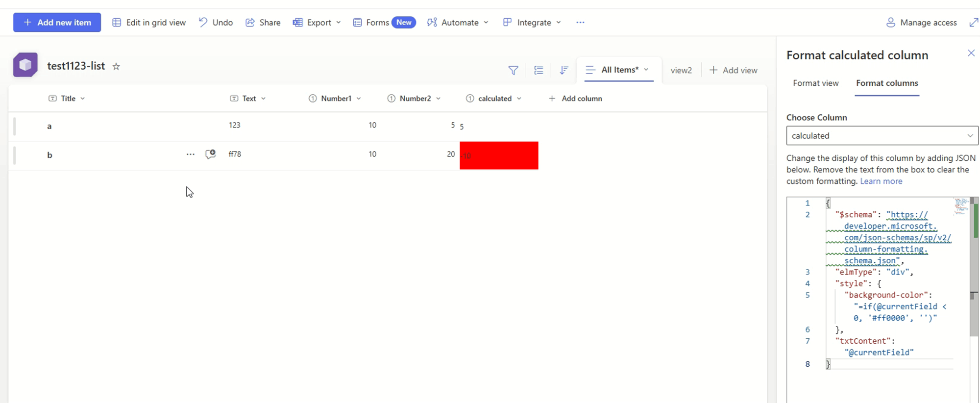Open the Title column header menu
980x403 pixels.
(x=67, y=99)
